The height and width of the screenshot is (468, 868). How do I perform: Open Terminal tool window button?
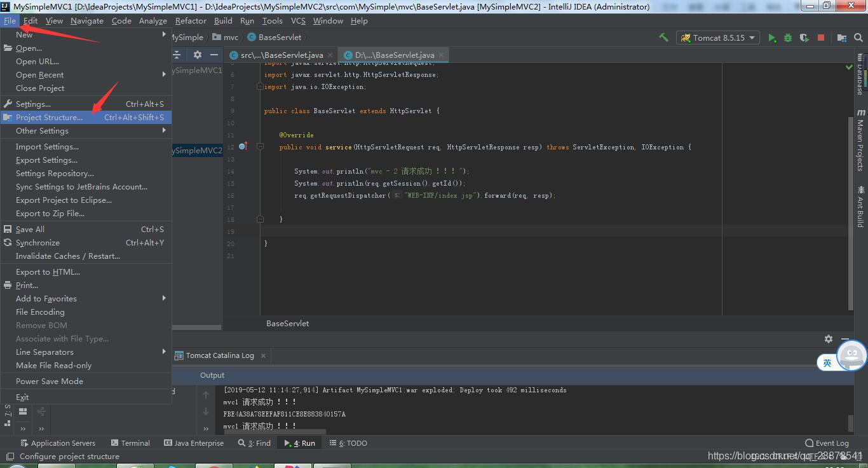(130, 443)
